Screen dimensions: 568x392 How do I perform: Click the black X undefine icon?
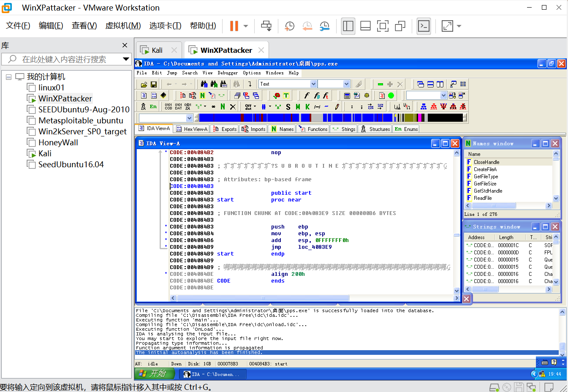coord(233,107)
